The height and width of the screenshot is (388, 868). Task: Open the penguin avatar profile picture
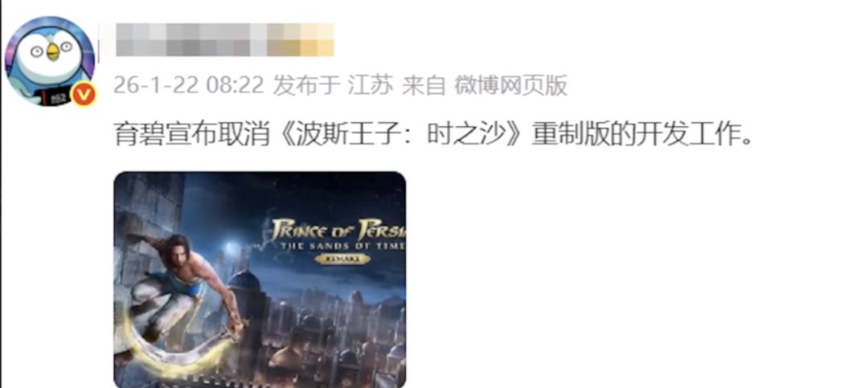tap(50, 61)
